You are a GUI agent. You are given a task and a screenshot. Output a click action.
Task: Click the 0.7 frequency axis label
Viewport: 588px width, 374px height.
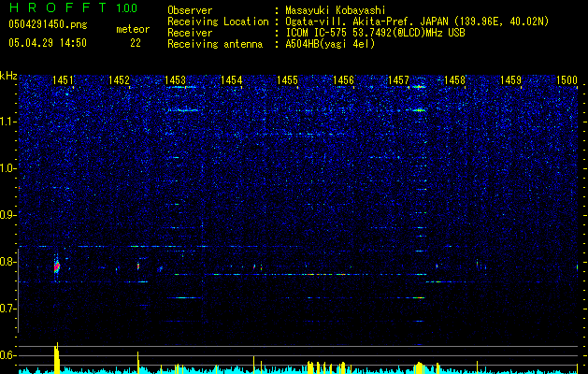(x=7, y=309)
